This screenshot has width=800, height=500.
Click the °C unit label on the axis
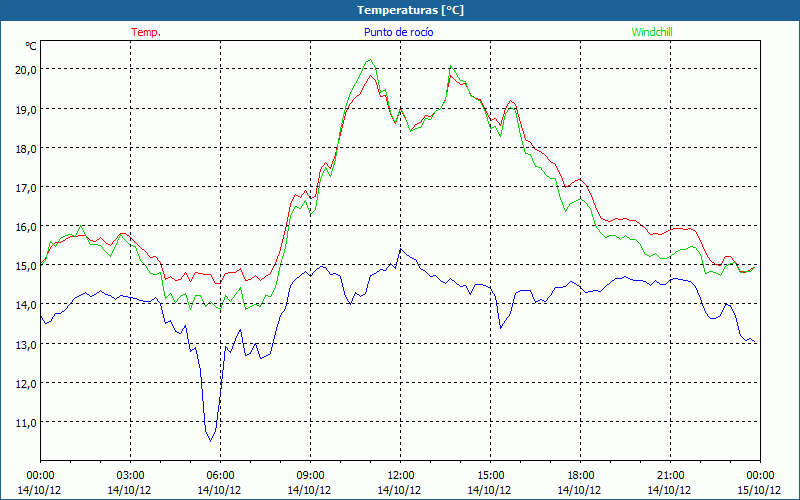[x=31, y=46]
